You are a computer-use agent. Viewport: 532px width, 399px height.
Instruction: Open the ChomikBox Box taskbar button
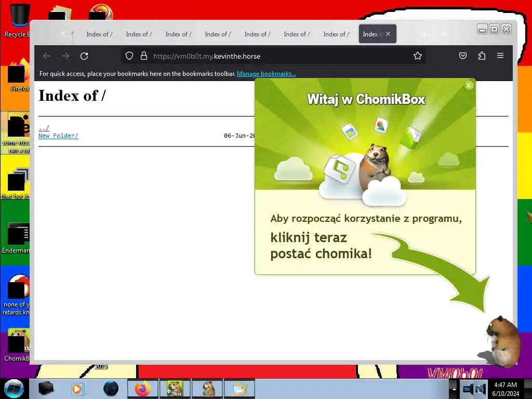(175, 389)
